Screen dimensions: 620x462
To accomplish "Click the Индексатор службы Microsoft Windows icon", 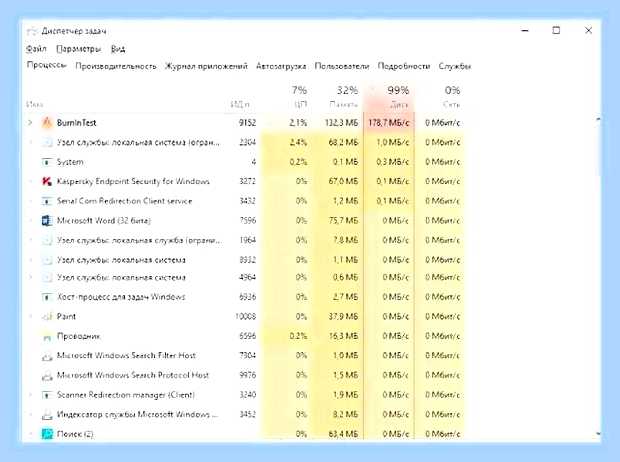I will (x=47, y=415).
